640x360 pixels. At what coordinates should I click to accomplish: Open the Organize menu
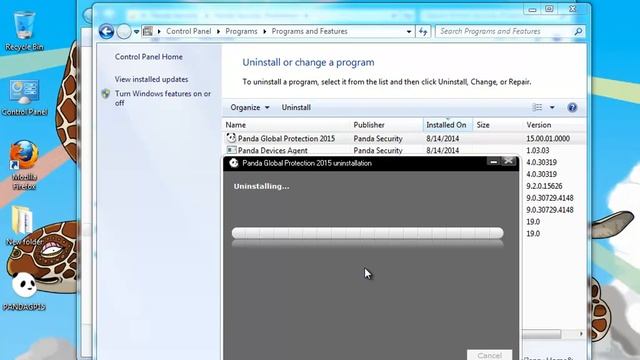250,107
